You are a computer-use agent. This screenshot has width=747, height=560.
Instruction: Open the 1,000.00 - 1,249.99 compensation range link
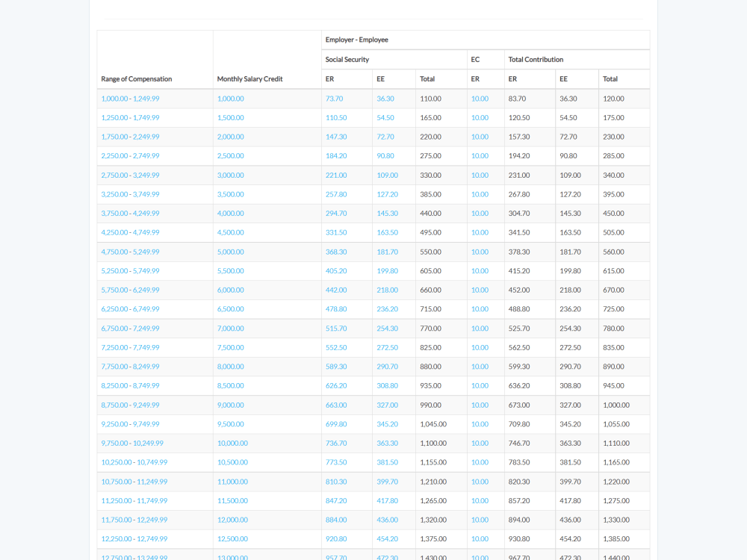pos(130,98)
